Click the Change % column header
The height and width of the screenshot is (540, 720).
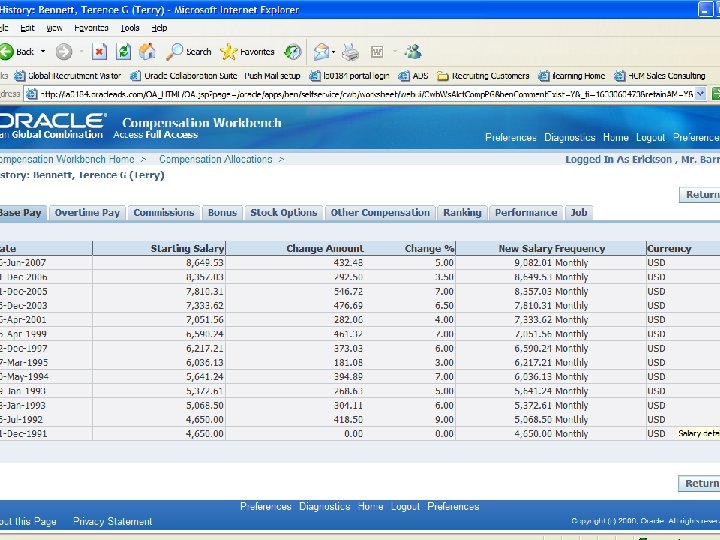(x=429, y=248)
